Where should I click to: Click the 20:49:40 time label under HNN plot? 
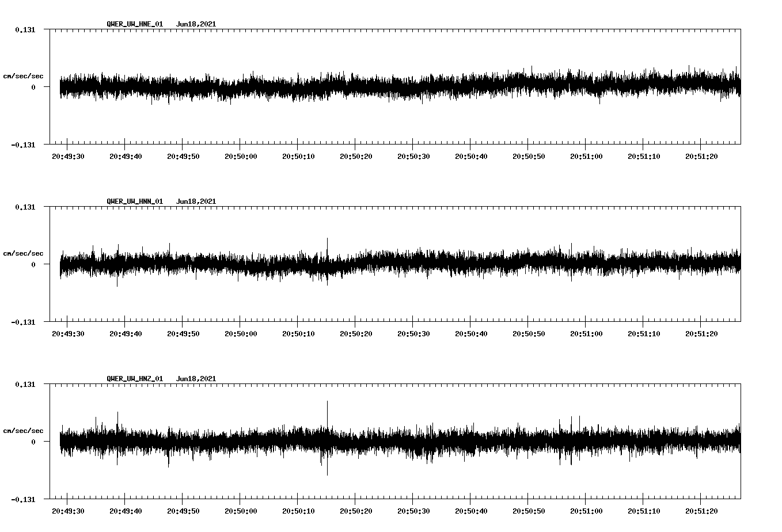coord(126,333)
